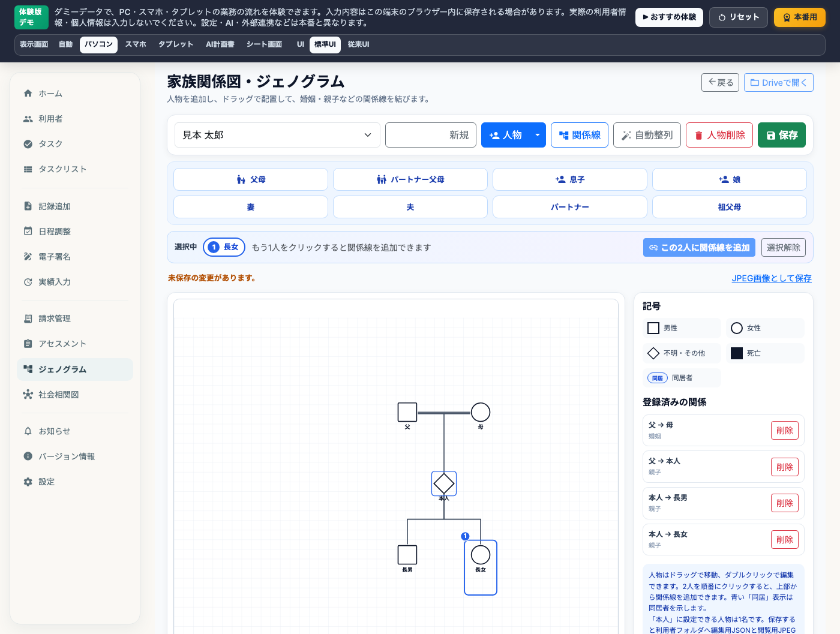Screen dimensions: 840x634
Task: Click the 保存 save button
Action: (x=782, y=135)
